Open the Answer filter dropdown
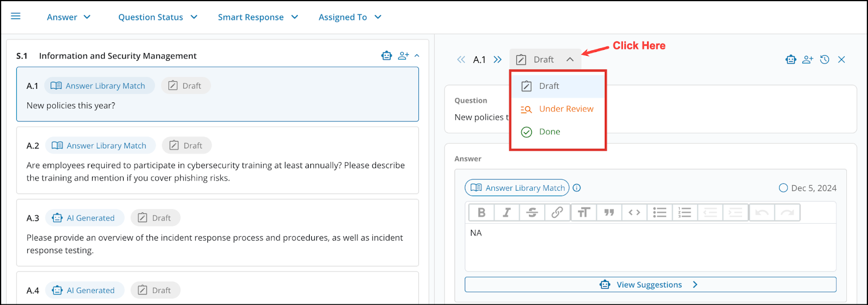This screenshot has width=868, height=305. click(x=68, y=17)
